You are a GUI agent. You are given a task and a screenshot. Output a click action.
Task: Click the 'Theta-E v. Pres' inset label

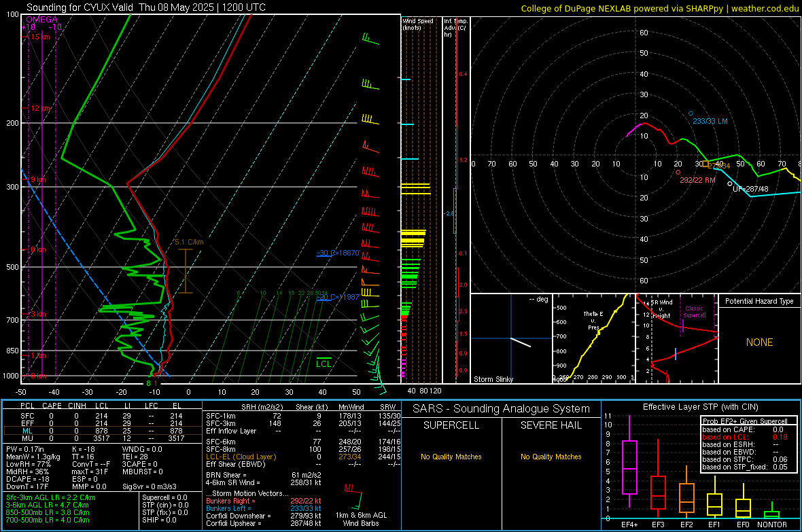(x=593, y=320)
